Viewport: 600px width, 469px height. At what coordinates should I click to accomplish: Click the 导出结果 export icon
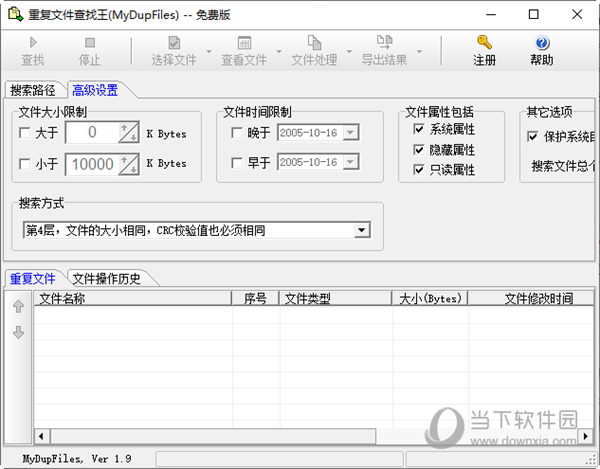385,42
